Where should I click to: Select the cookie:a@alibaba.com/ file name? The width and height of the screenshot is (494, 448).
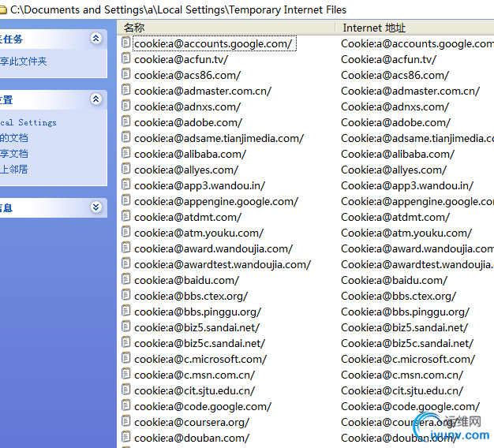point(190,154)
